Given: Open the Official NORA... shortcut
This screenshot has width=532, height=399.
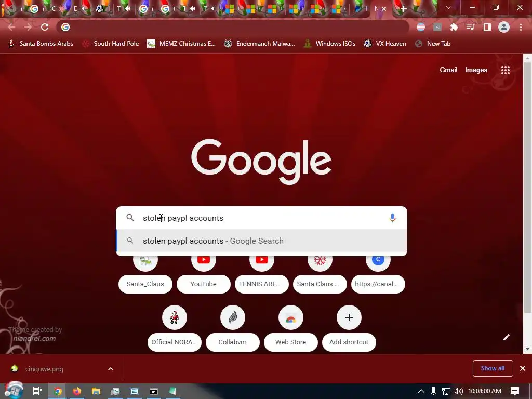Looking at the screenshot, I should tap(175, 328).
